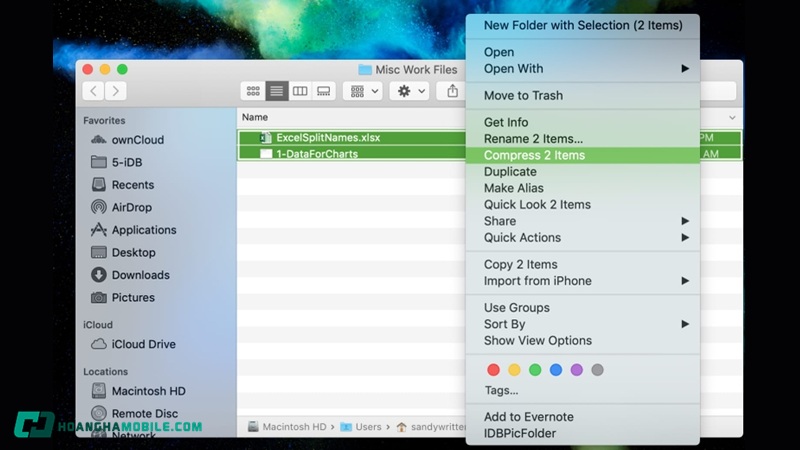Apply the red color tag
The image size is (800, 450).
(493, 370)
